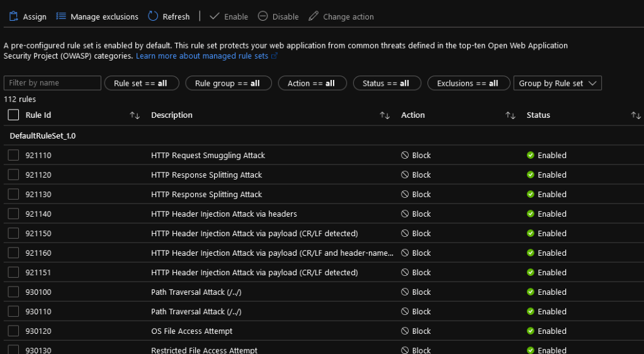The image size is (644, 354).
Task: Open the Rule group == all filter
Action: (x=228, y=83)
